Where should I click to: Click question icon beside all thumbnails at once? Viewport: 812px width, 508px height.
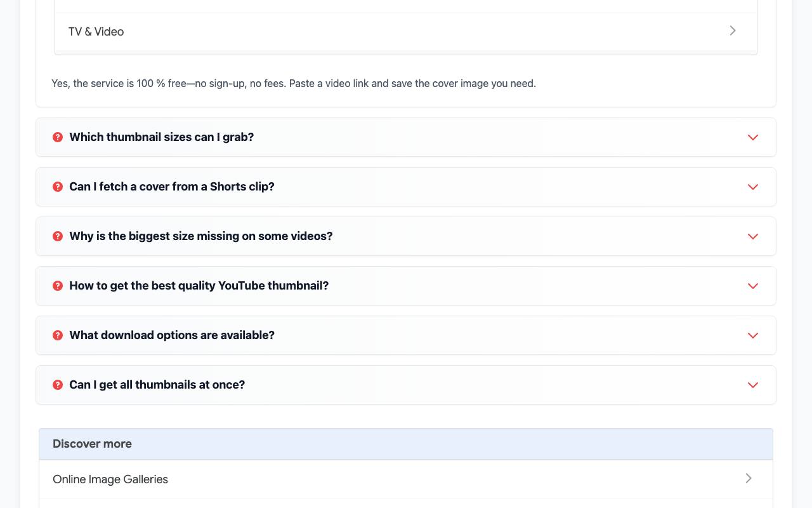(58, 385)
